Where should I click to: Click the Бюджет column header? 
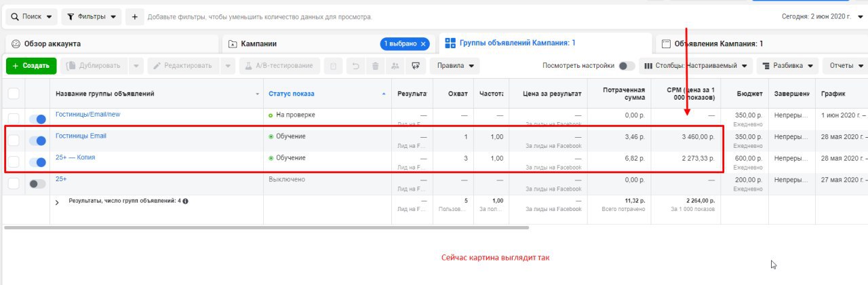745,94
